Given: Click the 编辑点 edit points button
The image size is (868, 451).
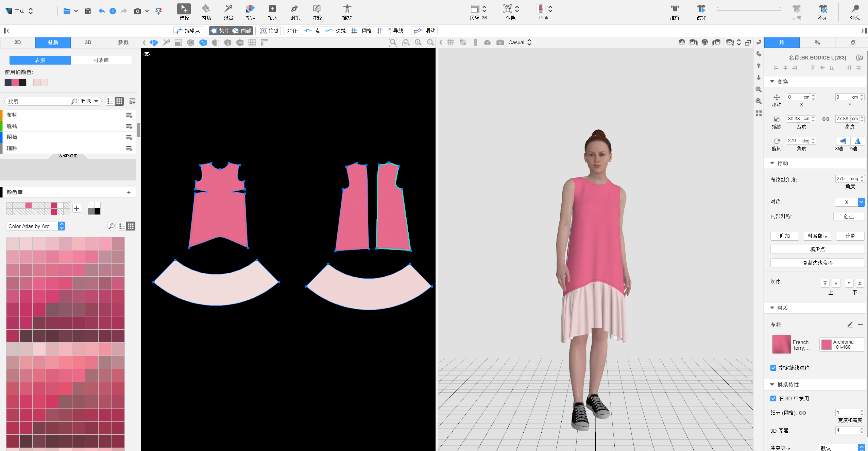Looking at the screenshot, I should 188,31.
